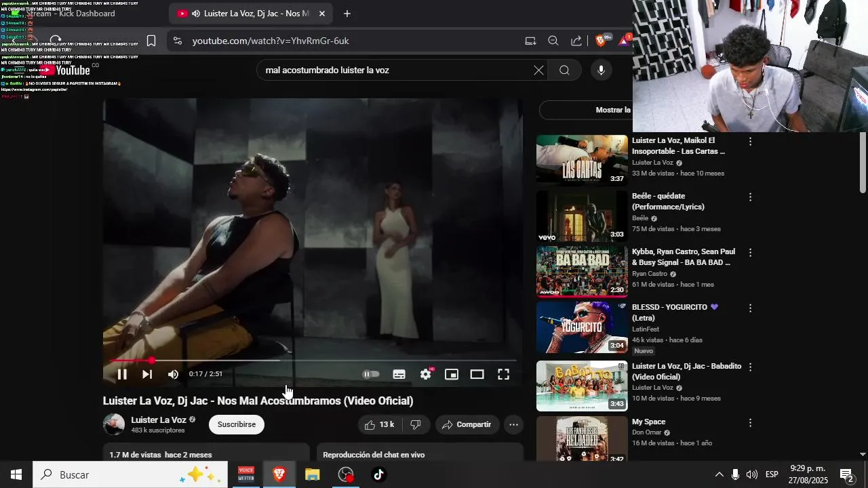Enter fullscreen mode
Viewport: 868px width, 488px height.
[504, 374]
